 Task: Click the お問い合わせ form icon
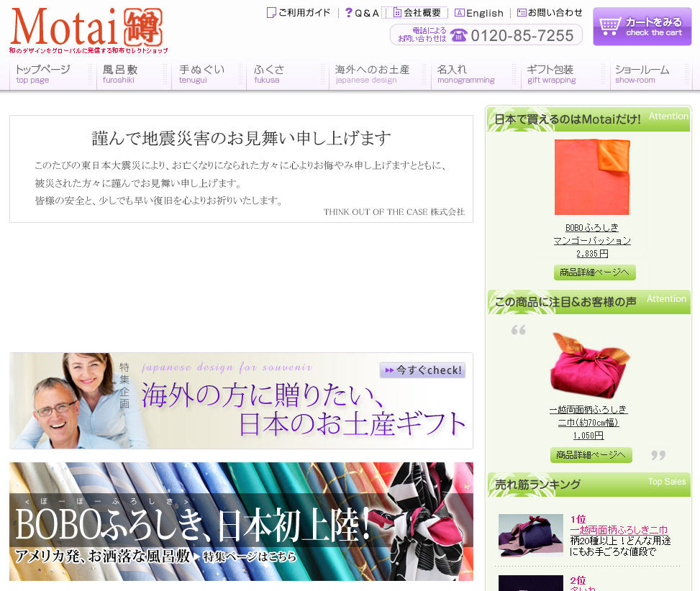[522, 12]
